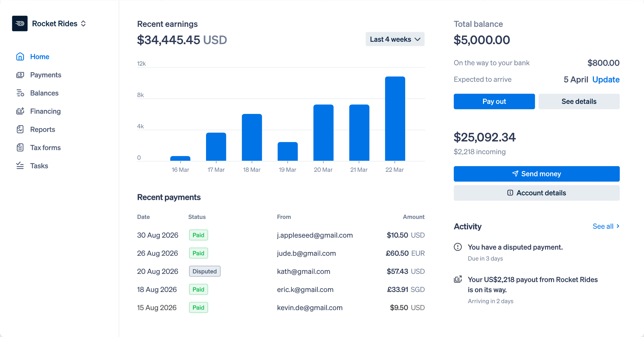Screen dimensions: 644x337
Task: Click the See all chevron arrow
Action: 618,226
